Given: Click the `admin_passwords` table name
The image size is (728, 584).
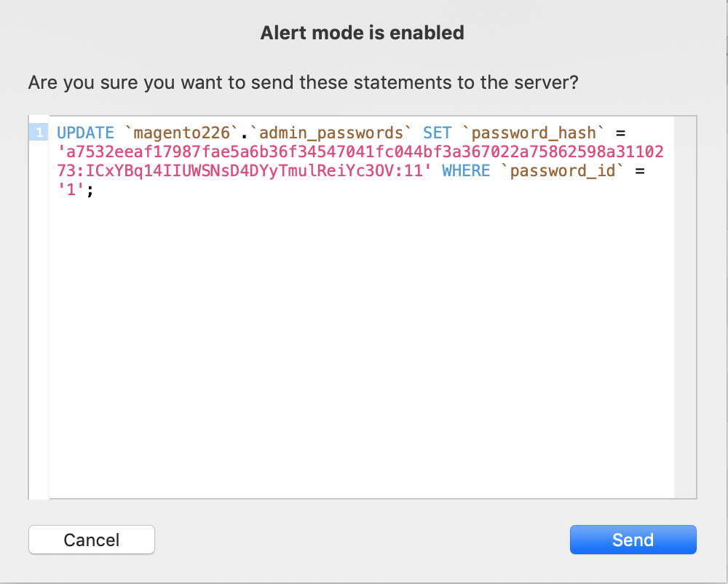Looking at the screenshot, I should click(331, 133).
